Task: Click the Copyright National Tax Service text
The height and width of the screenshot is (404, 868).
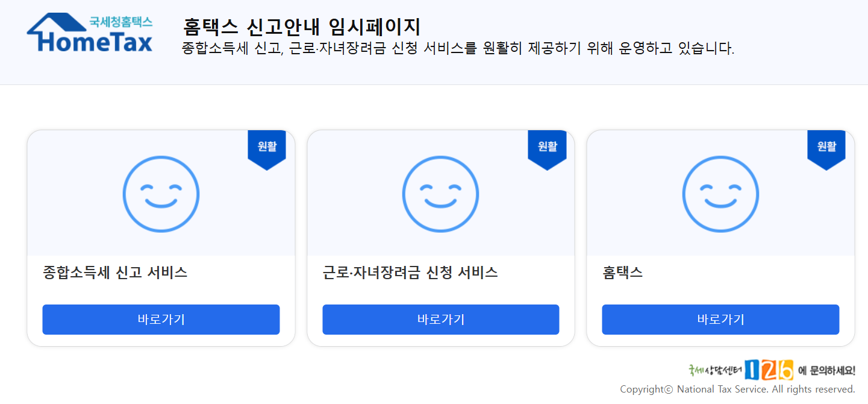Action: pos(738,389)
